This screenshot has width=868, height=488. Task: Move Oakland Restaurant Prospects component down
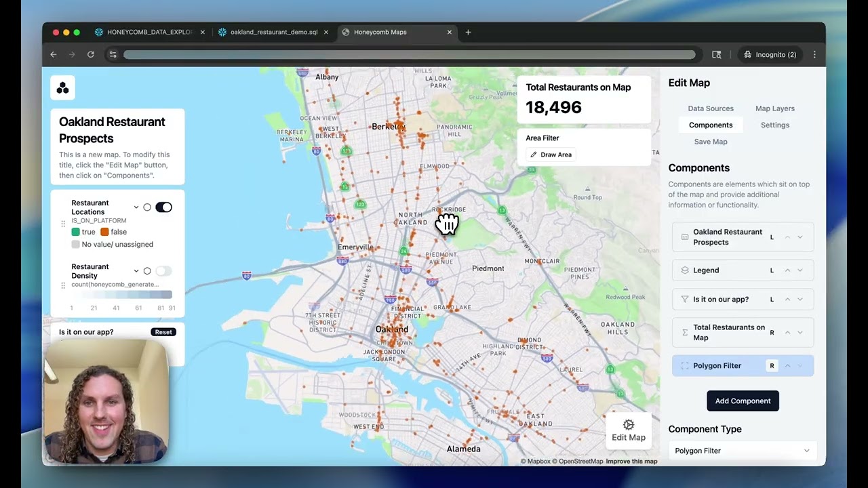click(800, 237)
